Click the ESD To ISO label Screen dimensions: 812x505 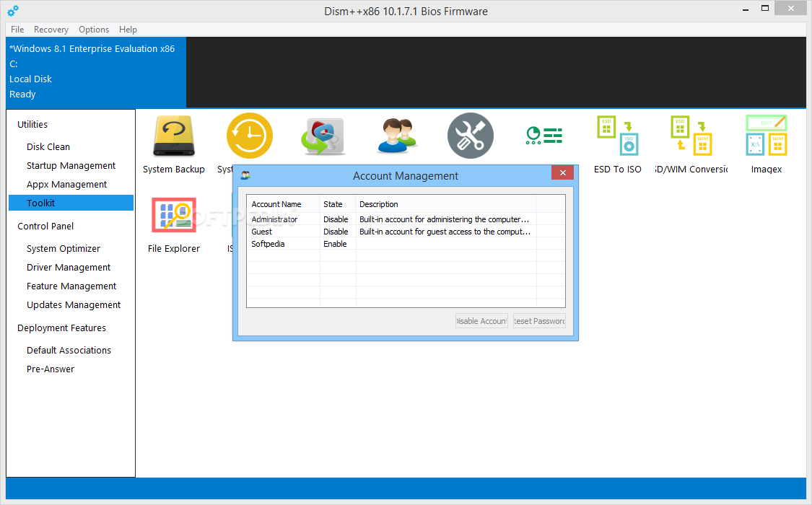[618, 170]
